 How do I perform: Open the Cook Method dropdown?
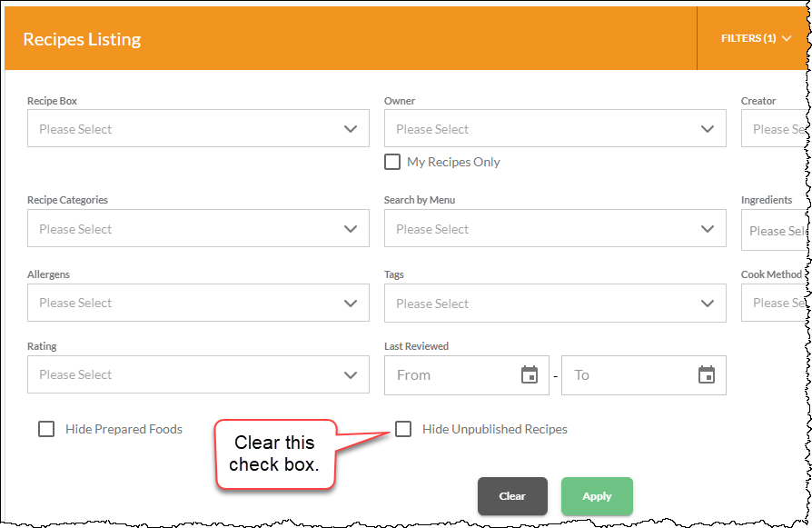coord(774,303)
